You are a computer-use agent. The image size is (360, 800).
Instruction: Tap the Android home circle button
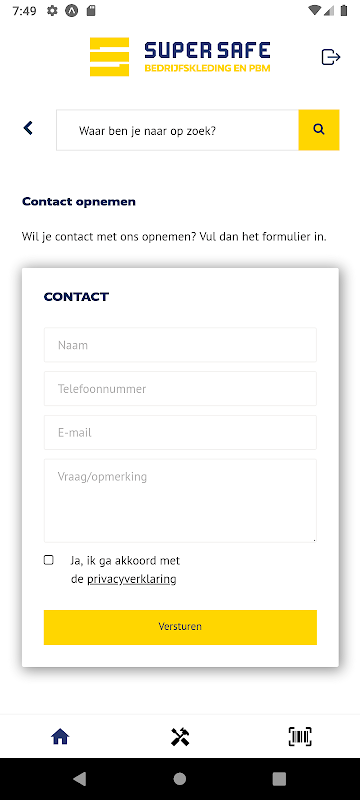click(x=179, y=779)
